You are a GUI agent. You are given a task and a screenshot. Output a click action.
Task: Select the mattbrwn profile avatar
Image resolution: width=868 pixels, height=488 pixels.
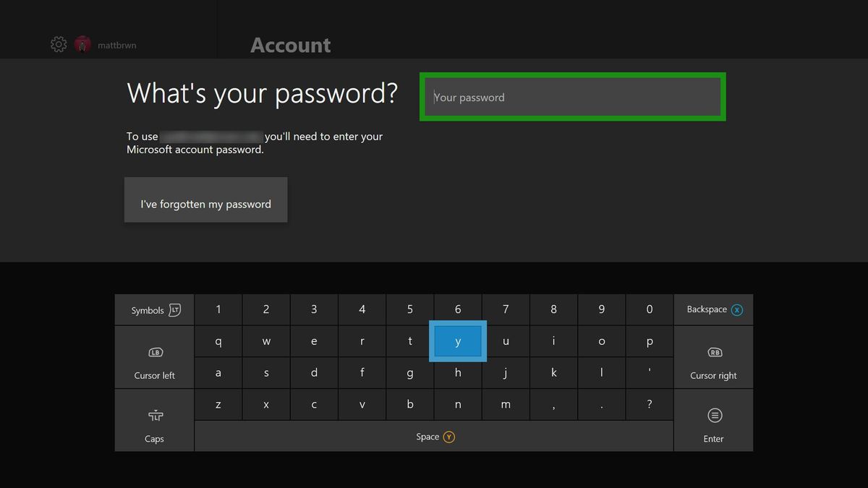pyautogui.click(x=83, y=45)
